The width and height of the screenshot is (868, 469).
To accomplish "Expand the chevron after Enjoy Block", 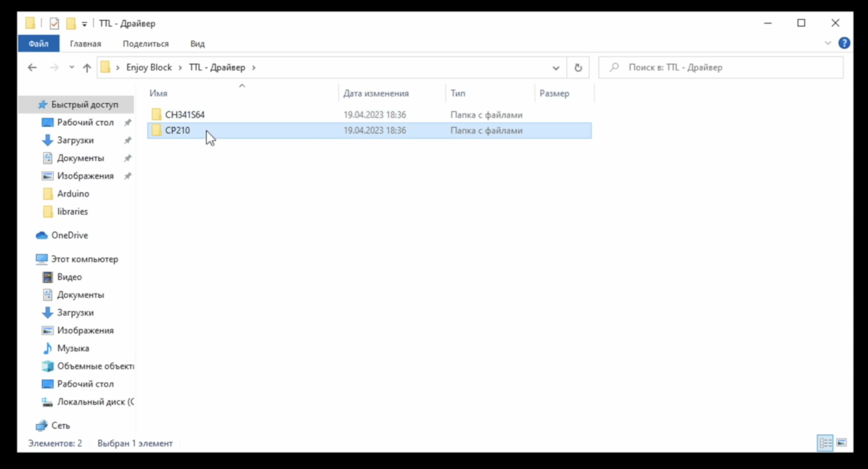I will [x=180, y=68].
